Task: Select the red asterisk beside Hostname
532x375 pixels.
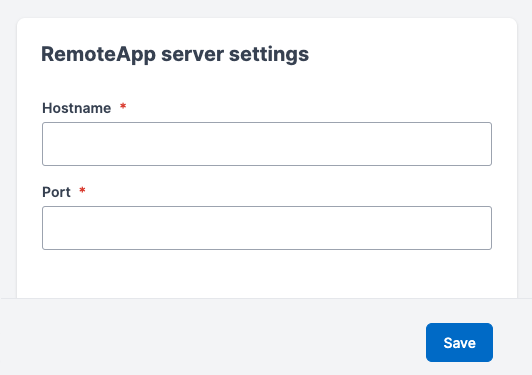Action: tap(123, 107)
